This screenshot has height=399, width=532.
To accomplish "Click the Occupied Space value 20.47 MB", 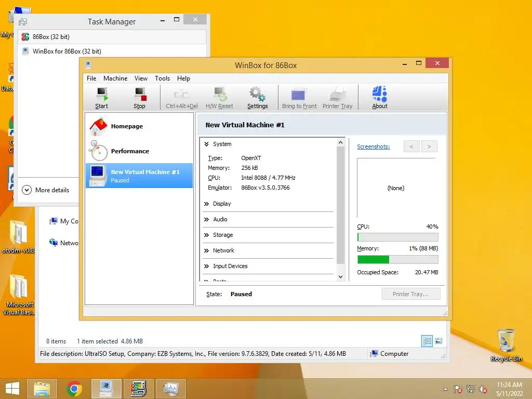I will [x=427, y=272].
